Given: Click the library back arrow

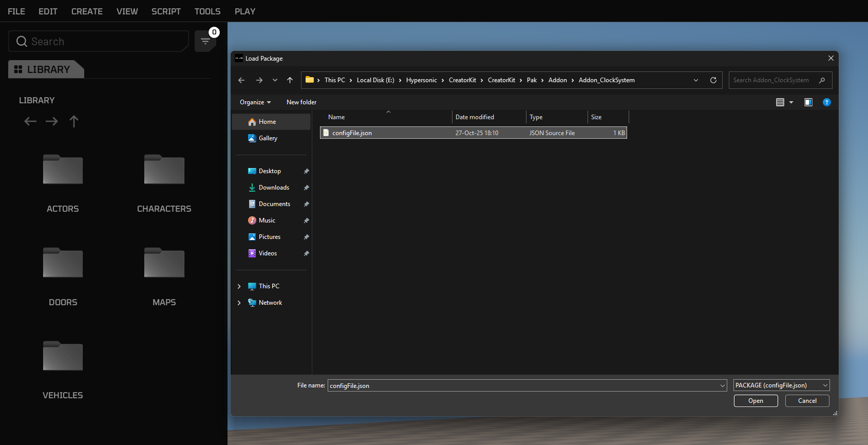Looking at the screenshot, I should 30,121.
